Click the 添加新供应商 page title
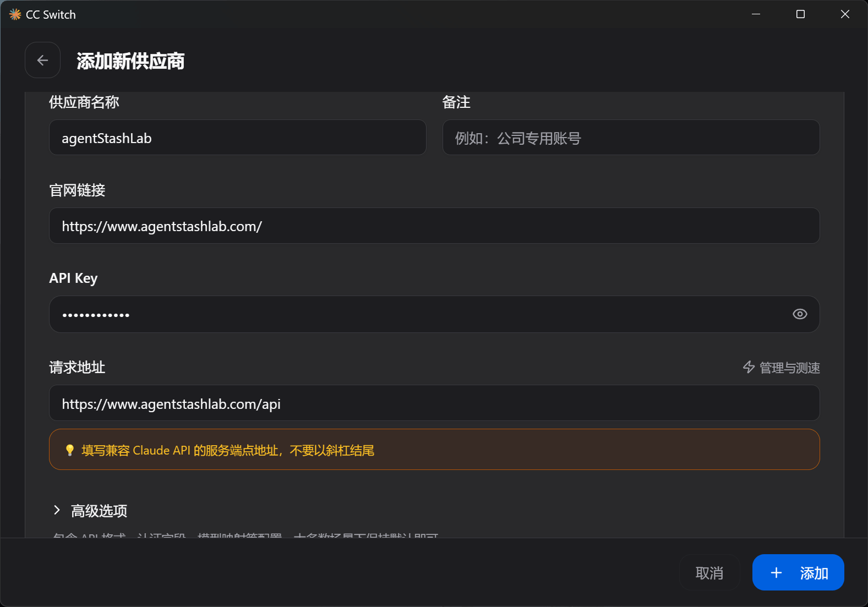The image size is (868, 607). click(130, 61)
